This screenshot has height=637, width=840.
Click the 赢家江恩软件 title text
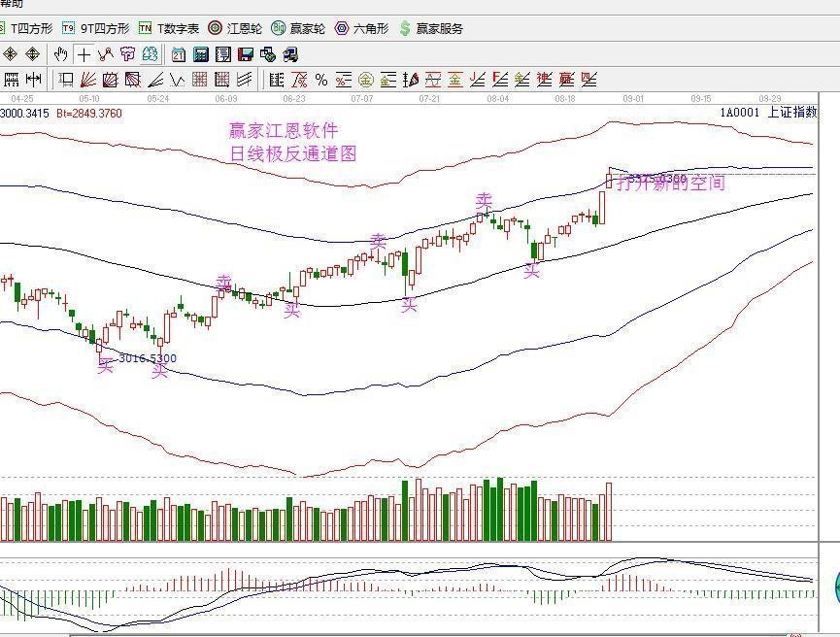click(284, 130)
